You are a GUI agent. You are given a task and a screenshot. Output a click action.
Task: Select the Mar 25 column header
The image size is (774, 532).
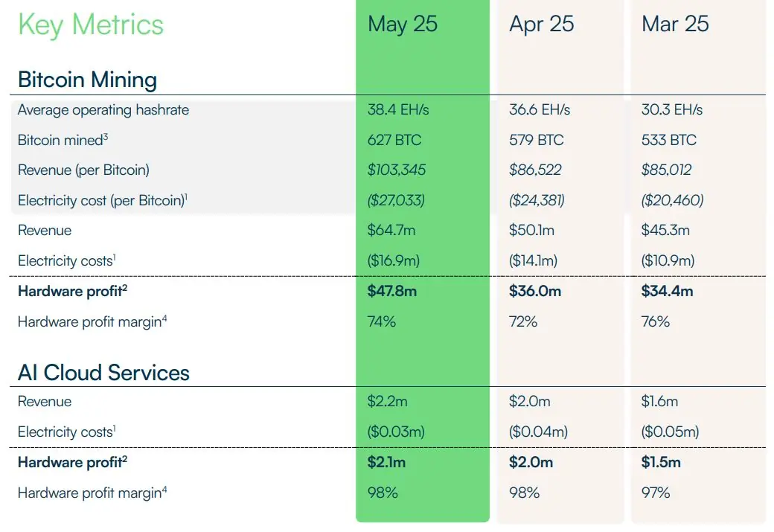(x=675, y=24)
